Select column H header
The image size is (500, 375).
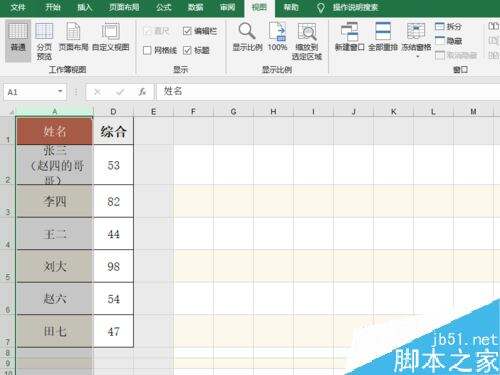[x=273, y=112]
